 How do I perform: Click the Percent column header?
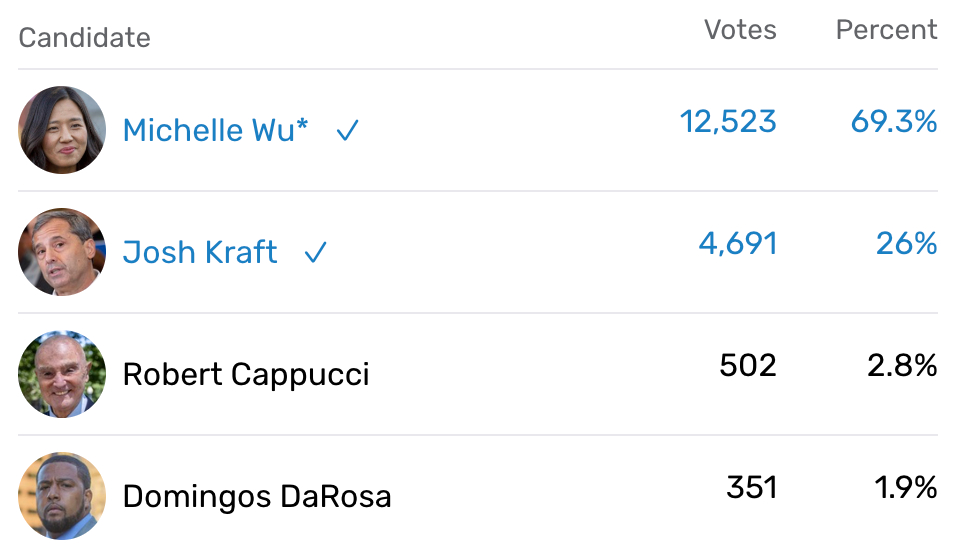click(886, 30)
